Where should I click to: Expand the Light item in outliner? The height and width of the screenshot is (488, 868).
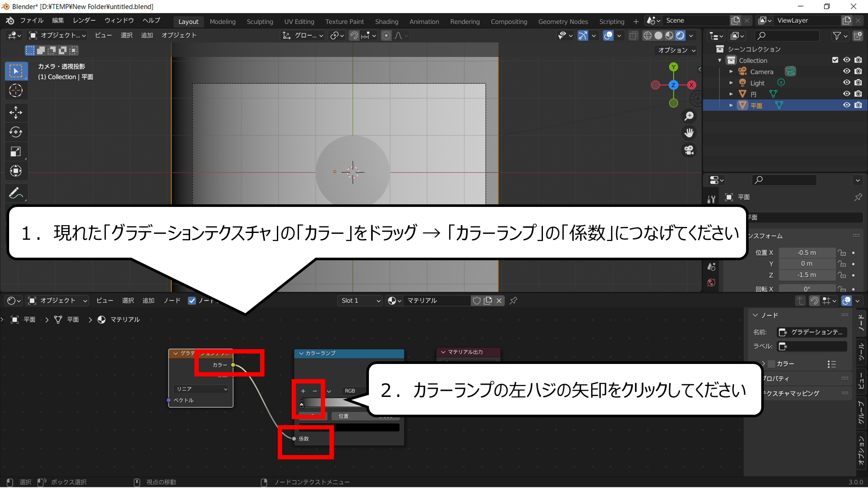731,83
